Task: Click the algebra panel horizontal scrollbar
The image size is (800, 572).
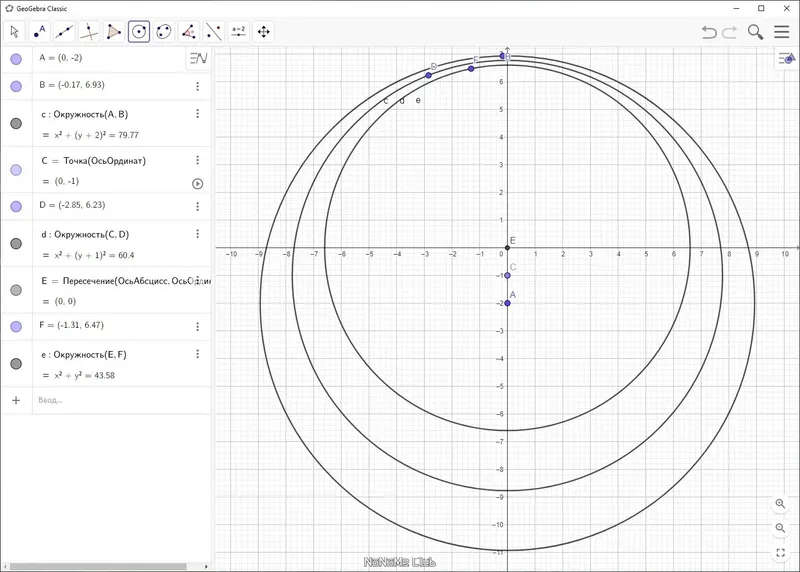Action: [98, 566]
